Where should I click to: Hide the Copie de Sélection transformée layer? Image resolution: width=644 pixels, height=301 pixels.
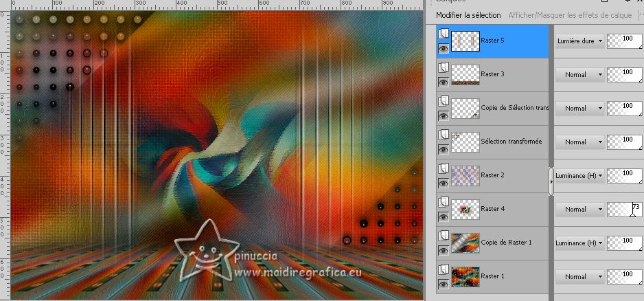point(443,116)
